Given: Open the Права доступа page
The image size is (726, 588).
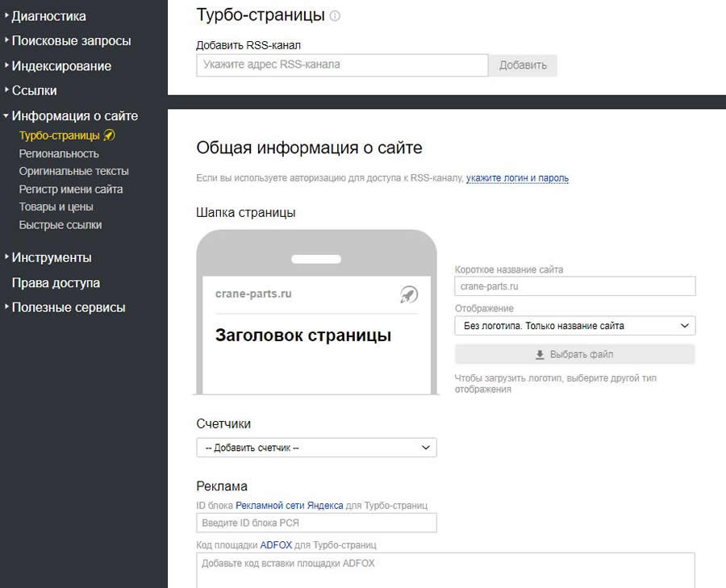Looking at the screenshot, I should pos(53,282).
